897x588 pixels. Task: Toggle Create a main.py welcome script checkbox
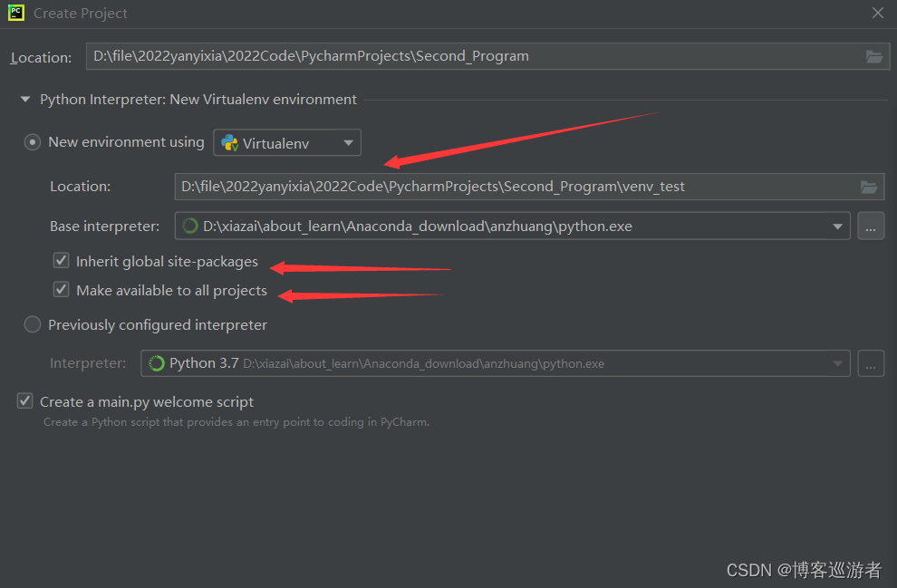click(x=24, y=401)
